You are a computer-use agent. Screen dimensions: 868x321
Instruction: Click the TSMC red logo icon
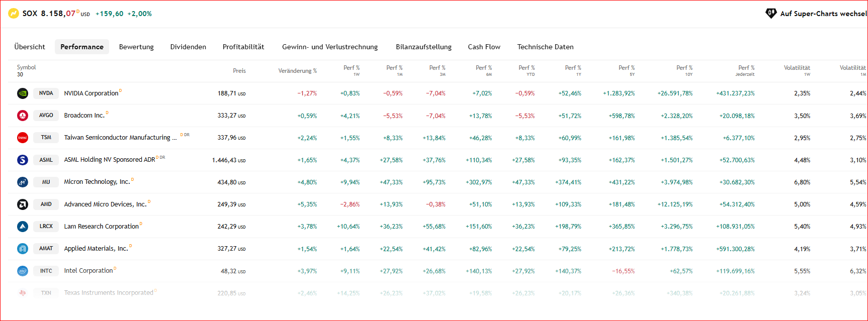click(23, 138)
